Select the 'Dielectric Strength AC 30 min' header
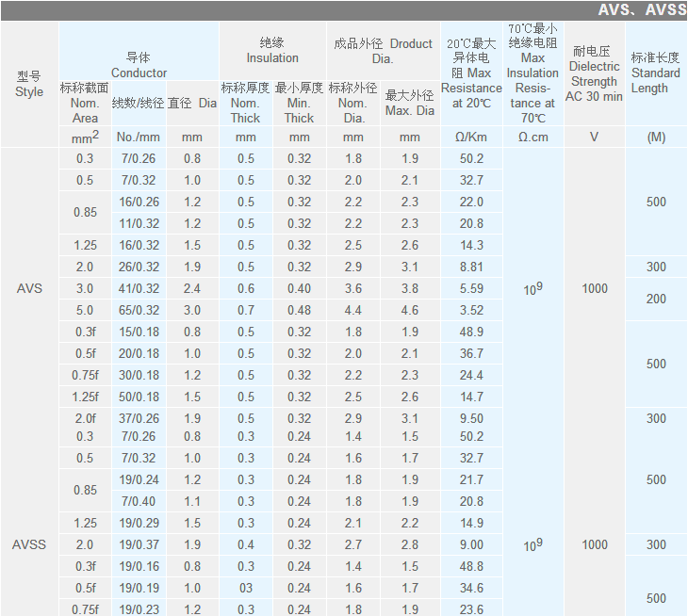 (594, 73)
